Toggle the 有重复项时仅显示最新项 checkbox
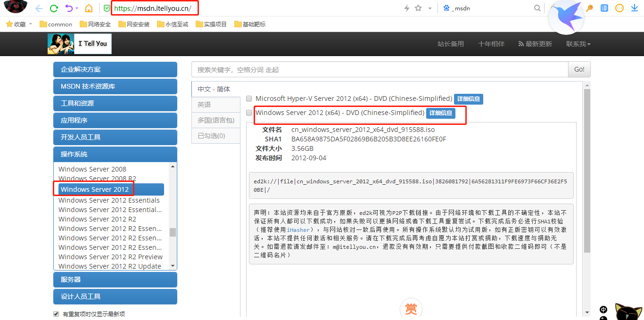 point(56,313)
